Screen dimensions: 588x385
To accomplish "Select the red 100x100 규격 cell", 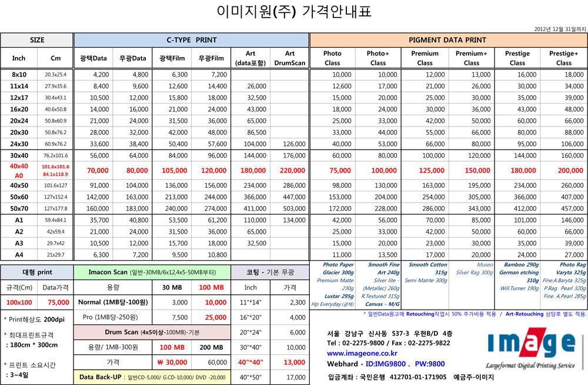I will [x=19, y=303].
